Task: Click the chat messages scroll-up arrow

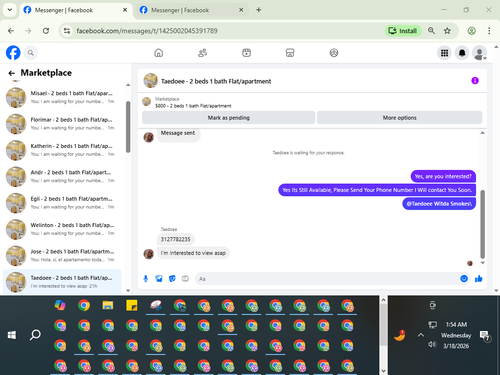Action: 482,133
